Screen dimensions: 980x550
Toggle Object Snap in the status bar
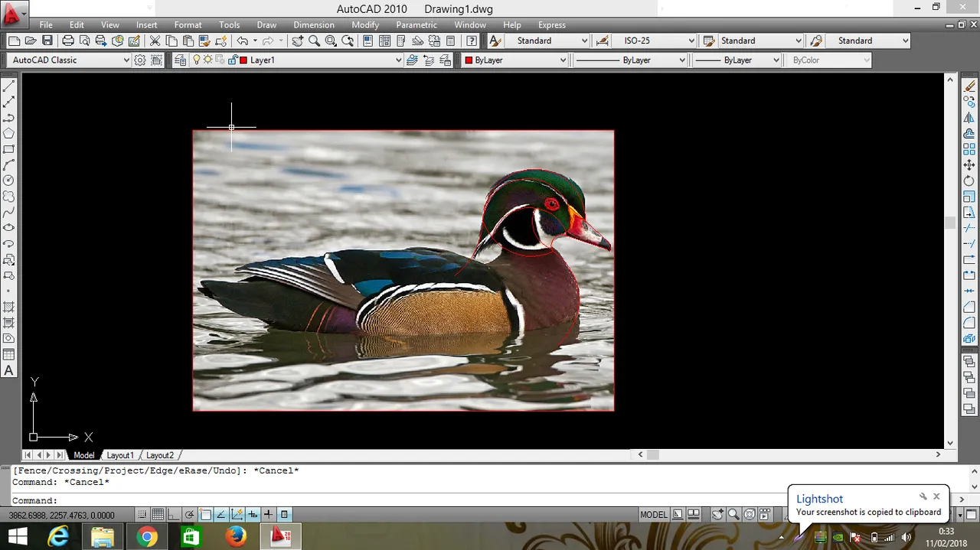click(205, 515)
